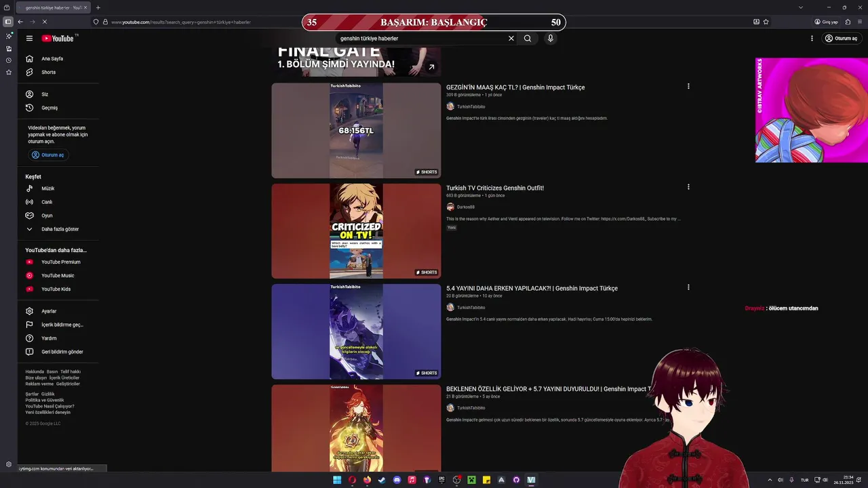Open the extensions toolbar button
The height and width of the screenshot is (488, 868).
[x=848, y=22]
